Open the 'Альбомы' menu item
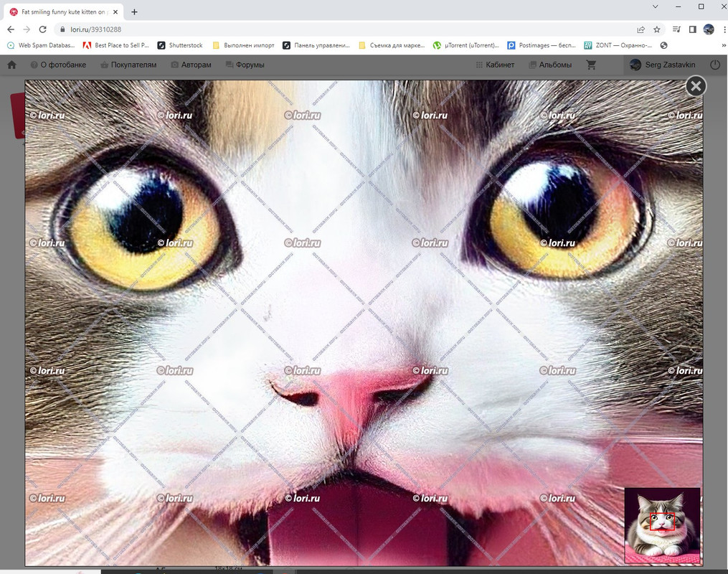The image size is (728, 574). [x=550, y=65]
